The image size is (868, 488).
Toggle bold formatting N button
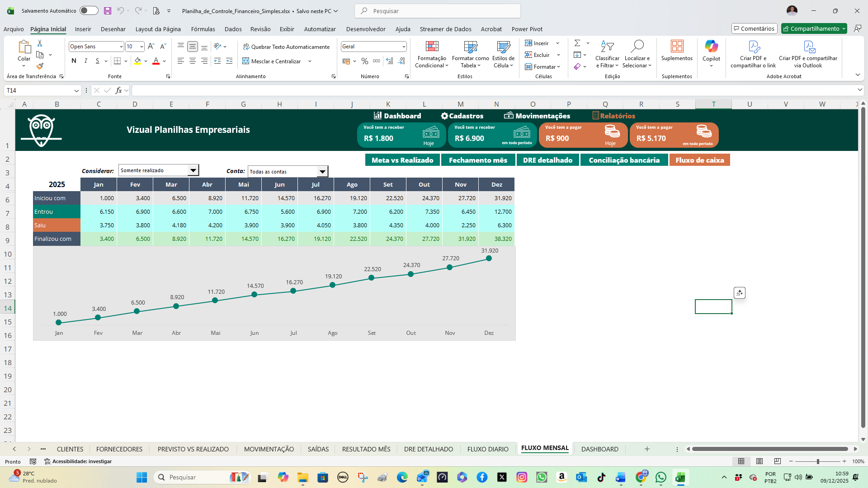point(74,61)
